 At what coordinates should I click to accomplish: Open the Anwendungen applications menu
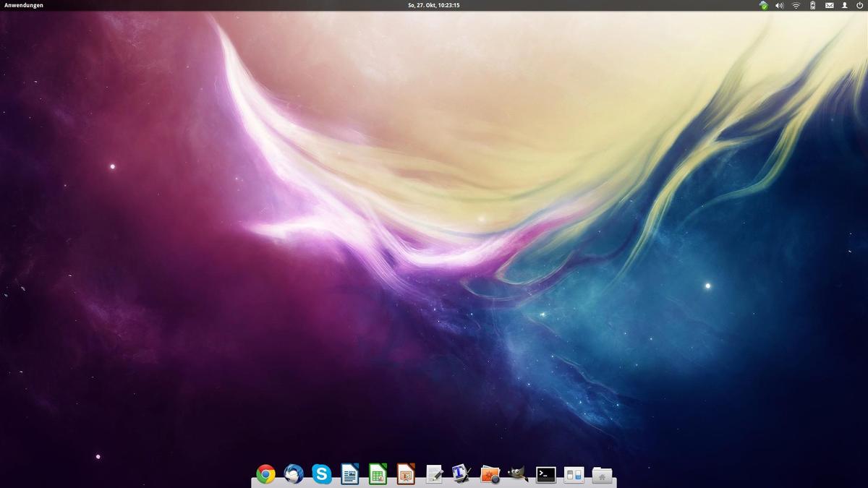(x=24, y=5)
